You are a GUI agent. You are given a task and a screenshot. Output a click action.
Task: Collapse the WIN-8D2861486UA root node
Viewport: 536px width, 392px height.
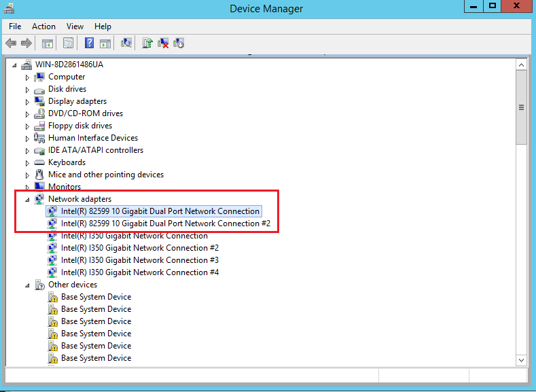(14, 65)
